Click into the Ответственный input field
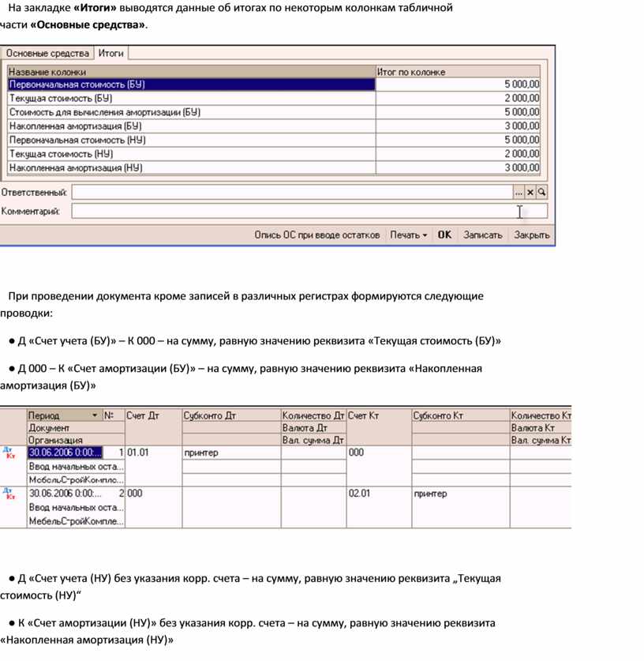This screenshot has height=661, width=644. pos(292,193)
